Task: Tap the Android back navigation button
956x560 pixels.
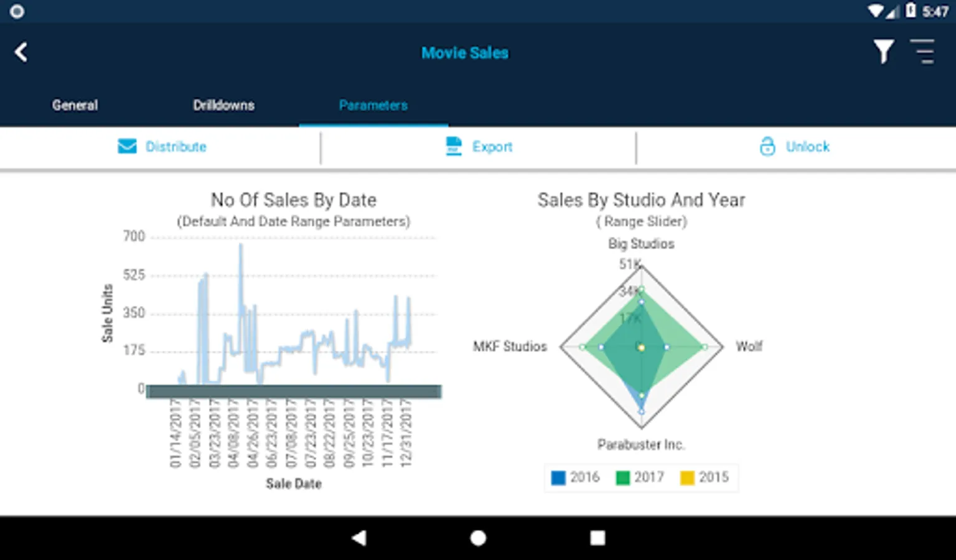Action: pos(358,538)
